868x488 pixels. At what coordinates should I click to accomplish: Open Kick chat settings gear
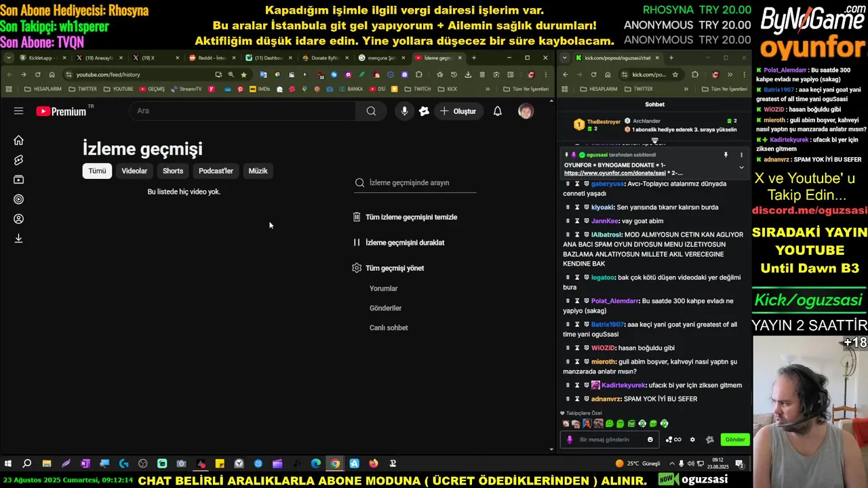click(x=692, y=440)
